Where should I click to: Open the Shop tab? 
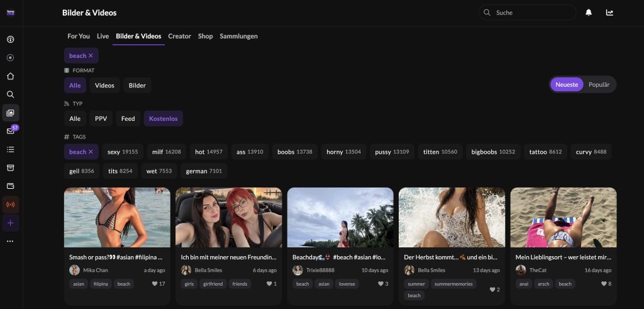(x=206, y=36)
